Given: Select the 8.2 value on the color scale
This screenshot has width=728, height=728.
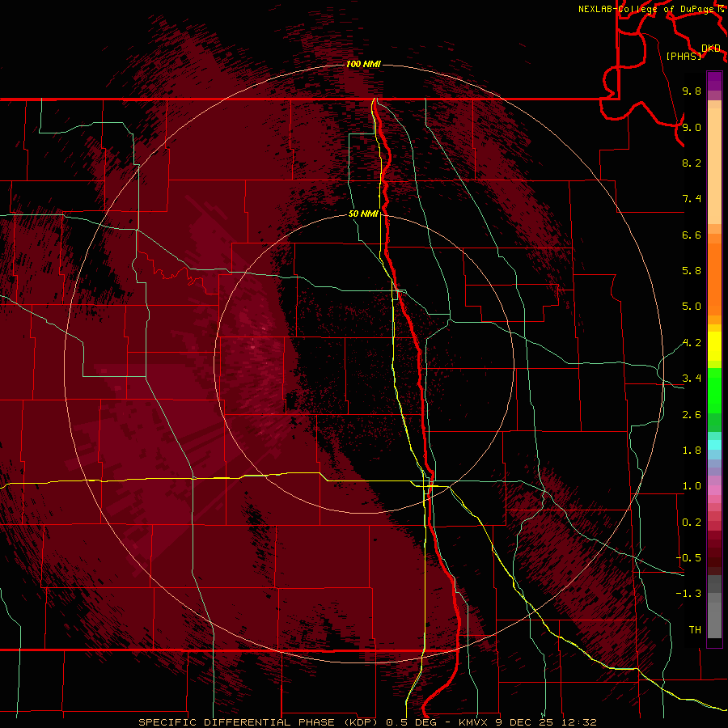Looking at the screenshot, I should (x=692, y=163).
